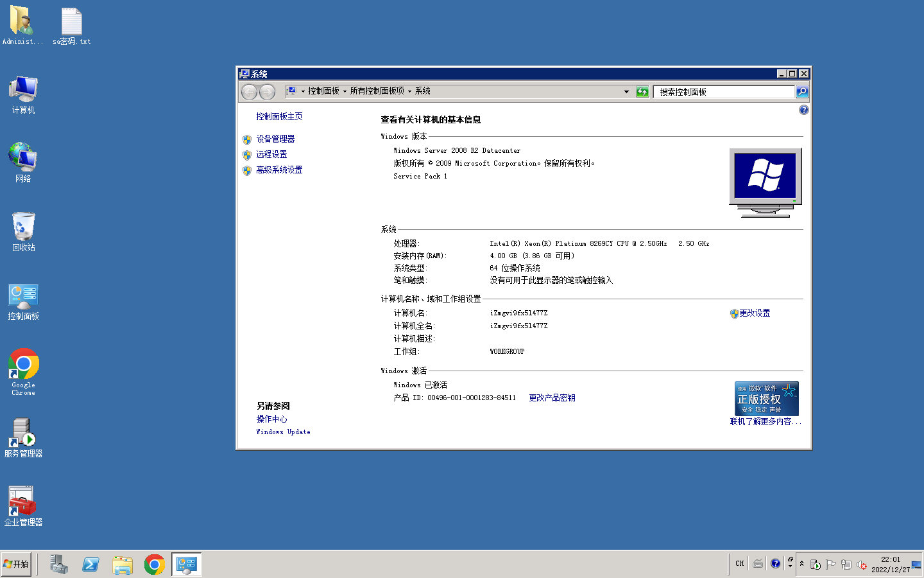Select Google Chrome desktop shortcut
The image size is (924, 578).
pos(24,372)
